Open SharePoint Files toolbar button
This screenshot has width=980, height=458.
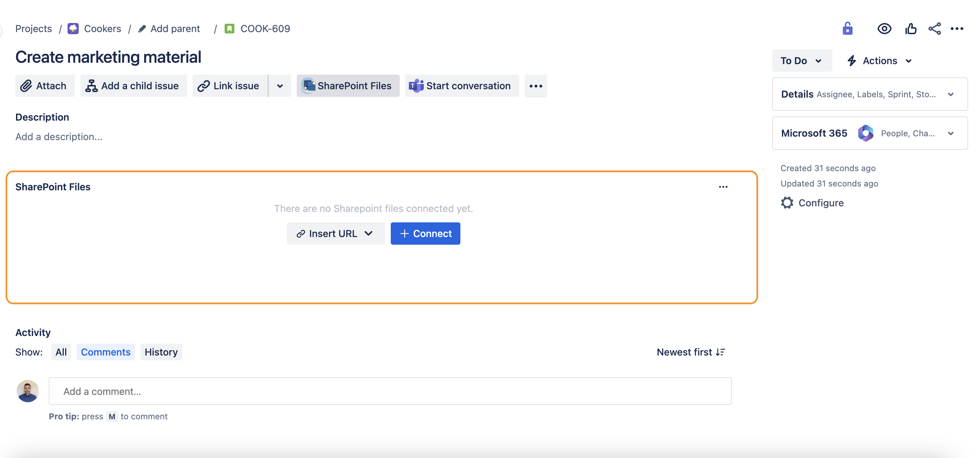pos(348,86)
